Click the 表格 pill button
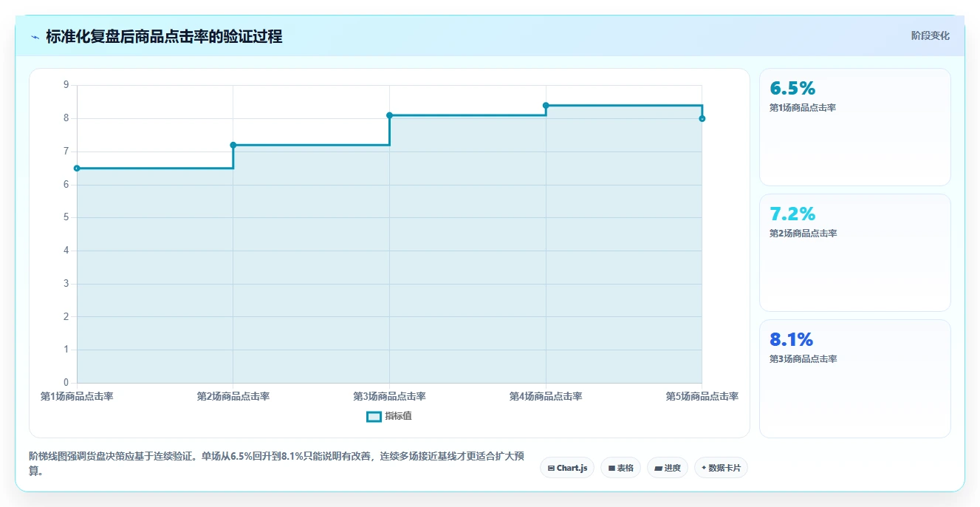 coord(620,468)
